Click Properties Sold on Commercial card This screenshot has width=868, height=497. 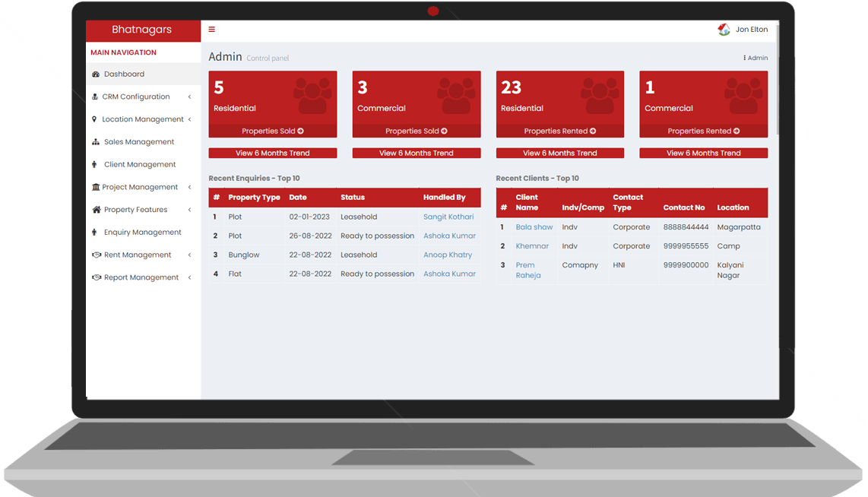click(416, 131)
